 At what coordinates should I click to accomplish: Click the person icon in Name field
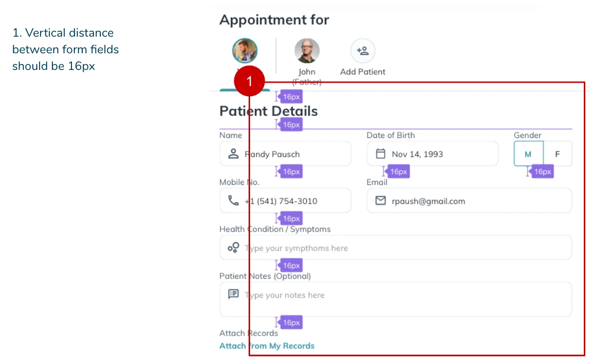pos(233,154)
